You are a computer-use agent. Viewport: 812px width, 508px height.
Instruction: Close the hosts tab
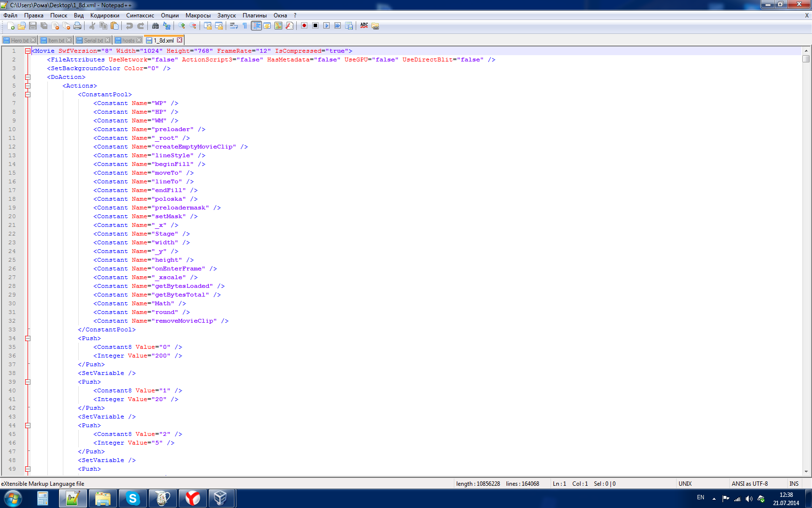point(139,40)
